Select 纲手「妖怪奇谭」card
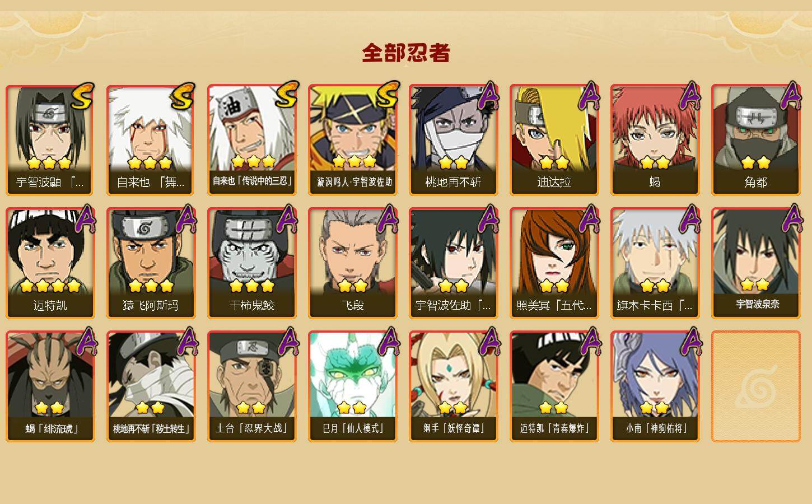 pos(453,386)
